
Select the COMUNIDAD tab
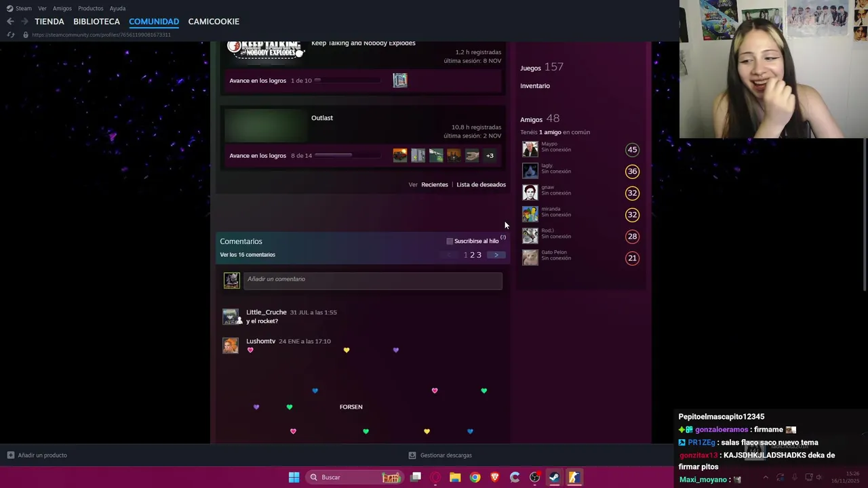click(154, 22)
